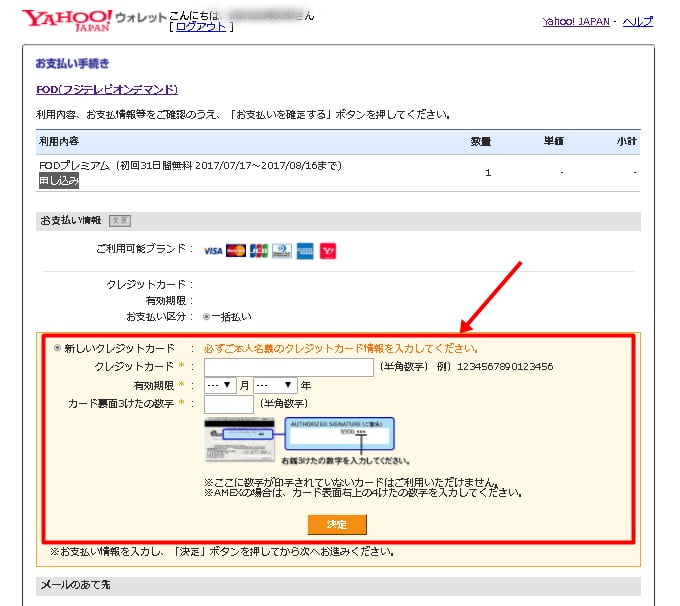Open the Yahoo! JAPAN link at top right
Image resolution: width=680 pixels, height=606 pixels.
(x=576, y=22)
